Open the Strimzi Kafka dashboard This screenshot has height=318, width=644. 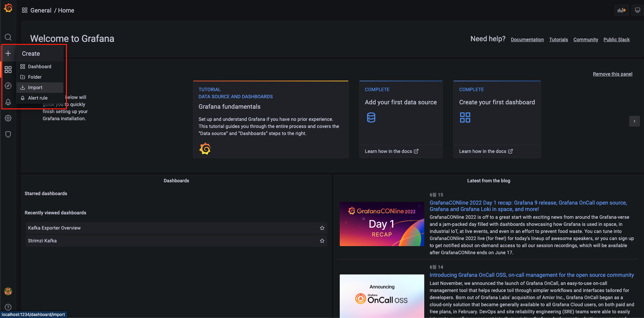pos(42,241)
